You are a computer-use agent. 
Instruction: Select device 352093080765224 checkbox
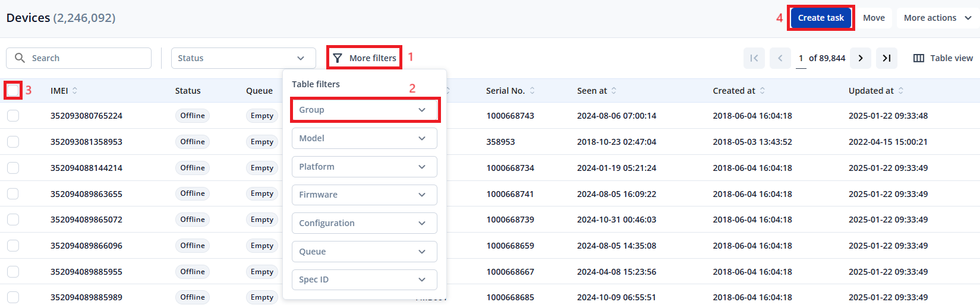tap(13, 116)
